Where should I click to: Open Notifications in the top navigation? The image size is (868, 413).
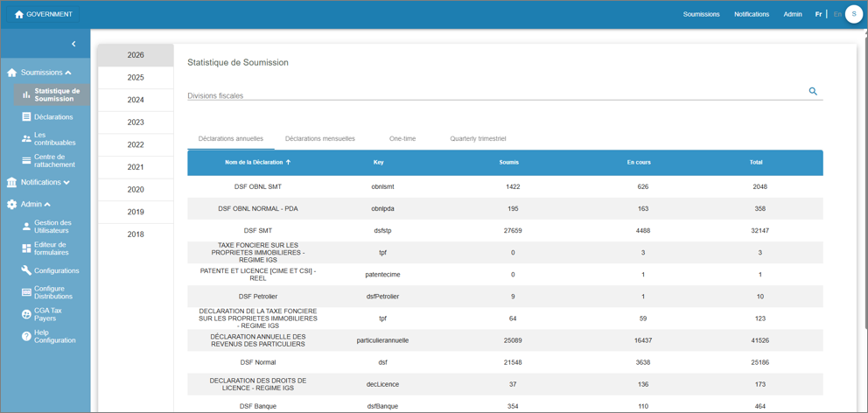point(752,14)
